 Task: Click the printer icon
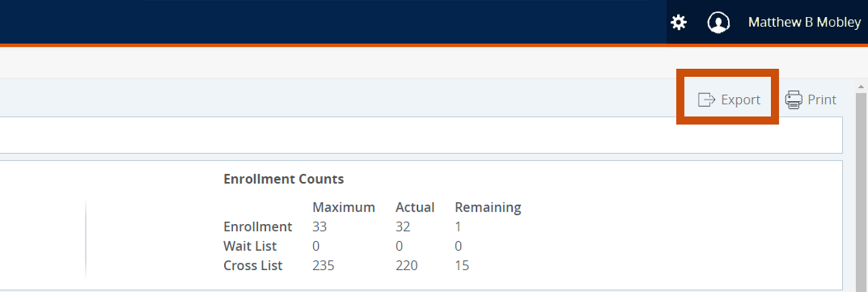click(793, 99)
